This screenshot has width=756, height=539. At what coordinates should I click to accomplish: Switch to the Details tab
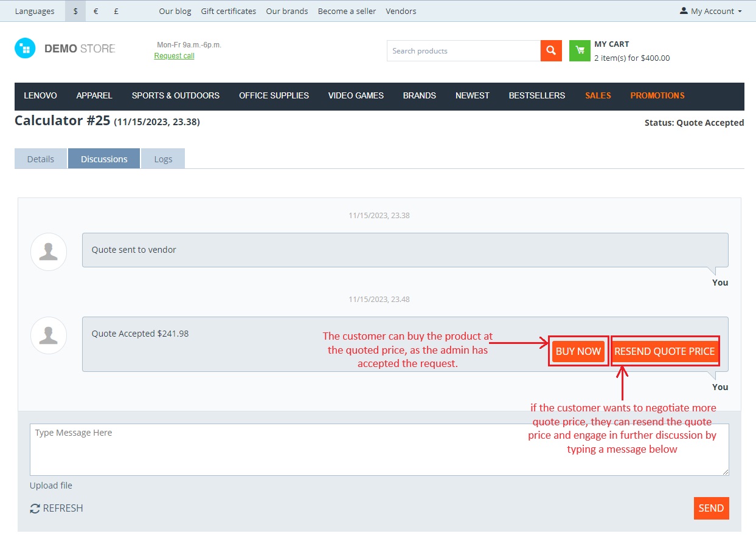coord(41,159)
